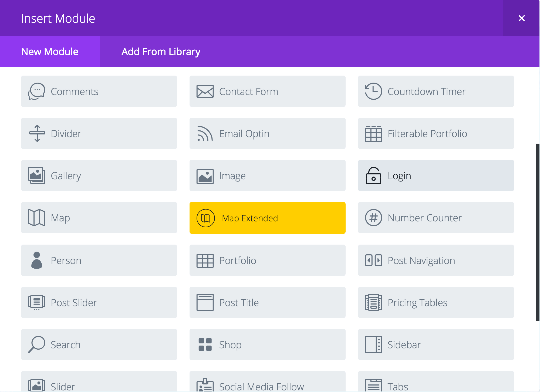540x392 pixels.
Task: Select the Search magnifier icon
Action: coord(37,344)
